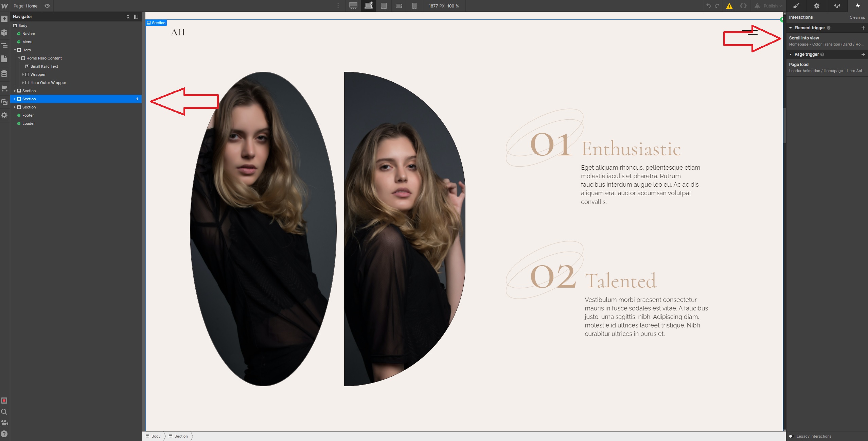The width and height of the screenshot is (868, 441).
Task: Select the Footer symbol in Navigator
Action: (28, 115)
